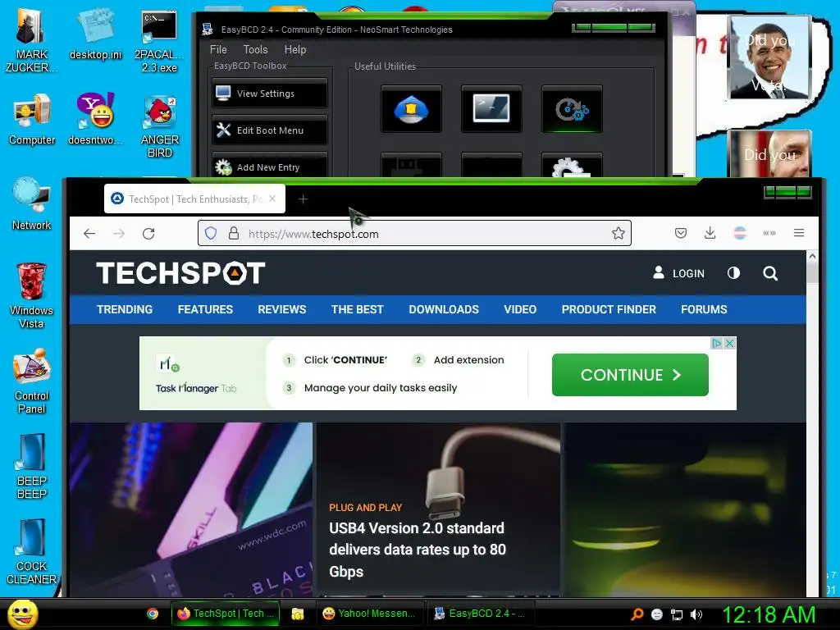Switch to Yahoo! Messenger taskbar button
Viewport: 840px width, 630px height.
(369, 614)
